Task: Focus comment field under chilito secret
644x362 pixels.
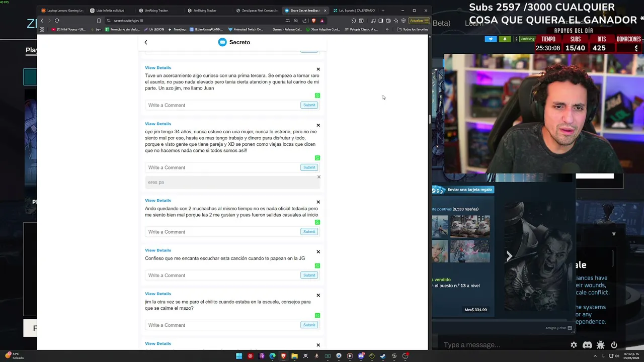Action: tap(222, 325)
